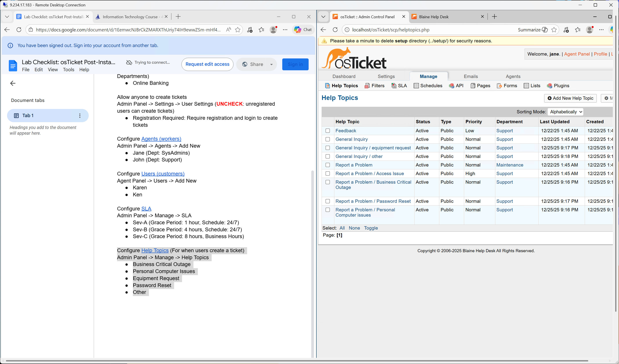Go back in the Google Docs sidebar
Screen dimensions: 619x364
(13, 83)
